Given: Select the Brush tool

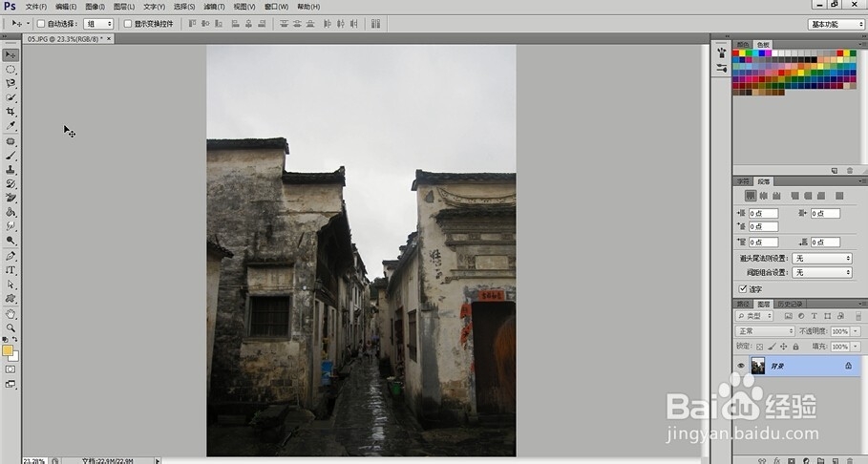Looking at the screenshot, I should (x=11, y=156).
